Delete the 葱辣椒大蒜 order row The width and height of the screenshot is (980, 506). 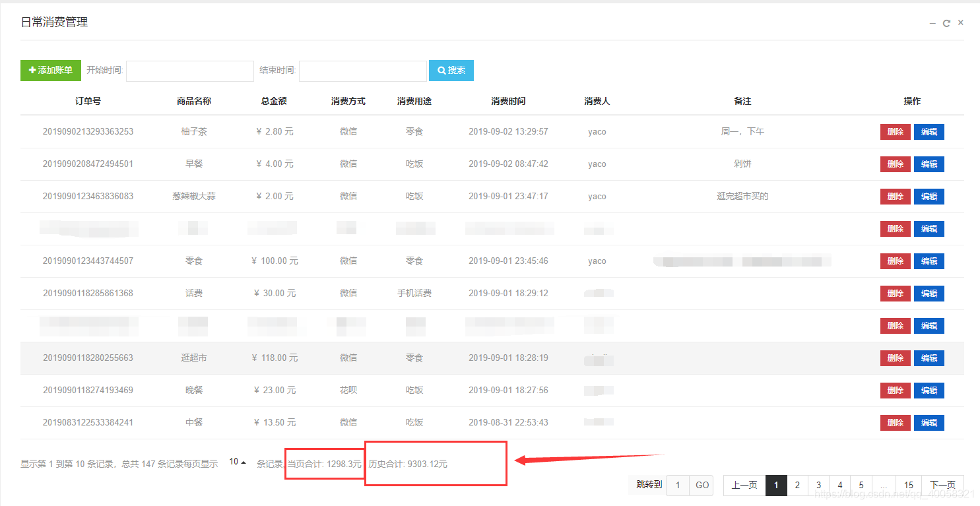[896, 197]
